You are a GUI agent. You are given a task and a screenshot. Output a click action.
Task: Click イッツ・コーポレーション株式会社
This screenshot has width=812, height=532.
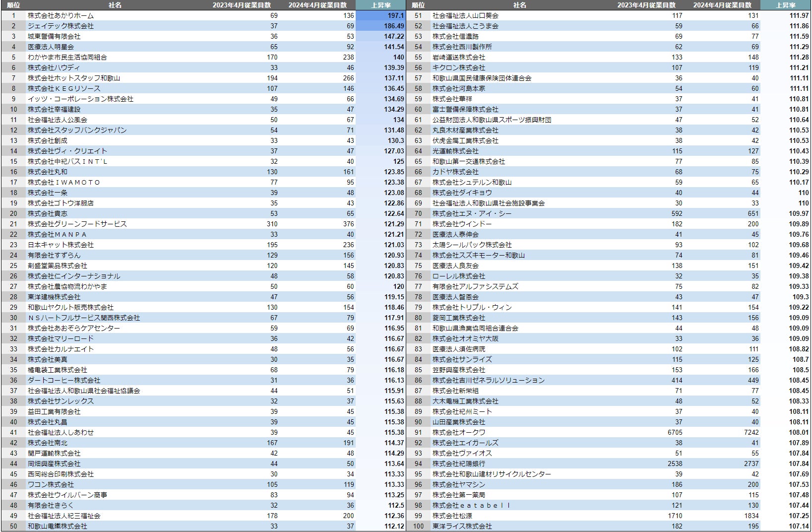click(80, 99)
